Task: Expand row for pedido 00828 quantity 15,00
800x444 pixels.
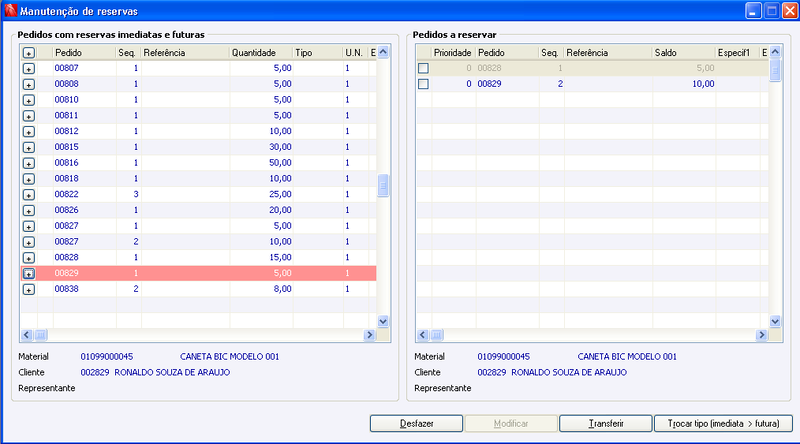Action: [29, 258]
